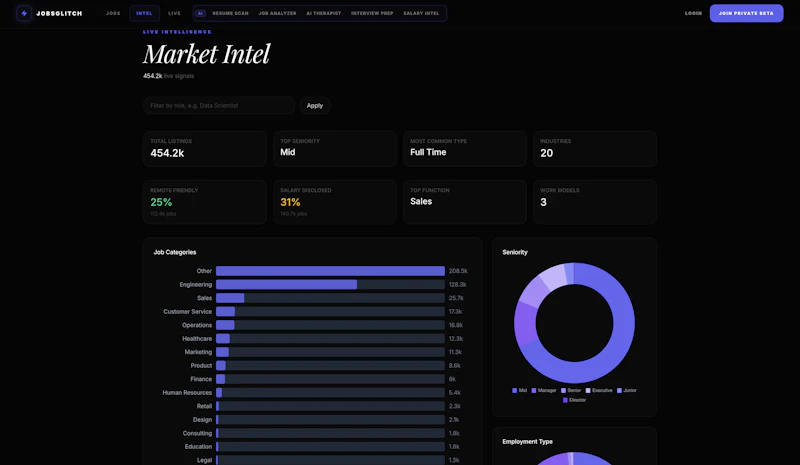Screen dimensions: 800x465
Task: Click the Executive legend swatch
Action: coord(588,390)
